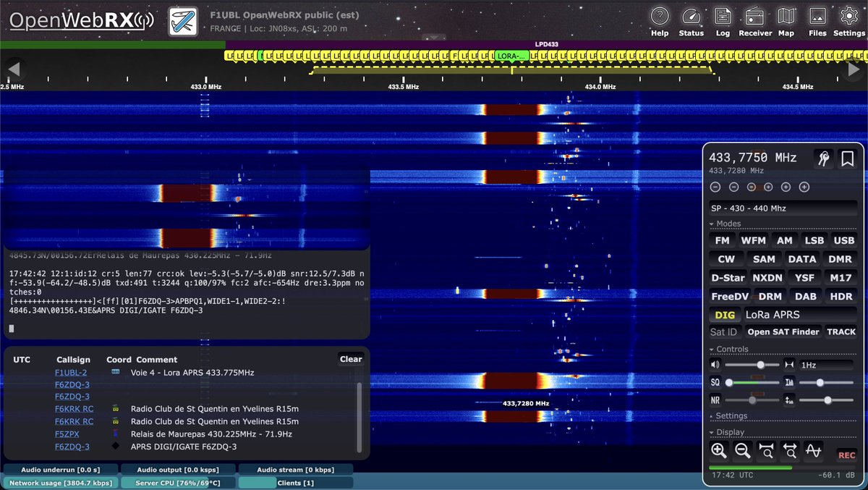Shift the frequency scale right with arrow

point(853,69)
